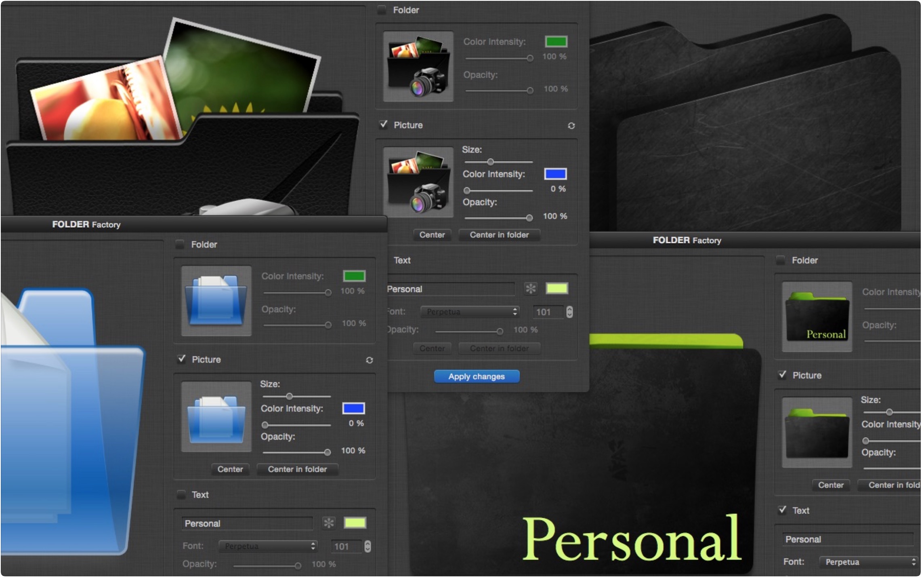
Task: Open the Perpetua font dropdown in top panel
Action: pyautogui.click(x=470, y=312)
